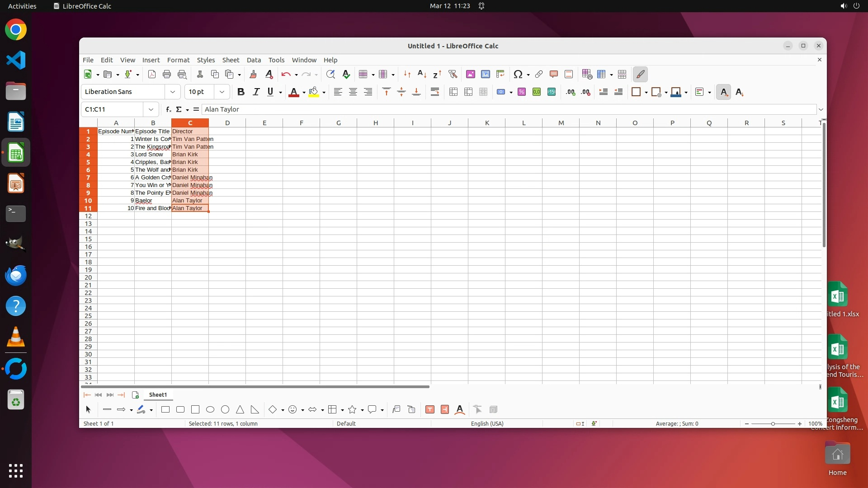Image resolution: width=868 pixels, height=488 pixels.
Task: Click the Clone Formatting paintbrush icon
Action: coord(253,74)
